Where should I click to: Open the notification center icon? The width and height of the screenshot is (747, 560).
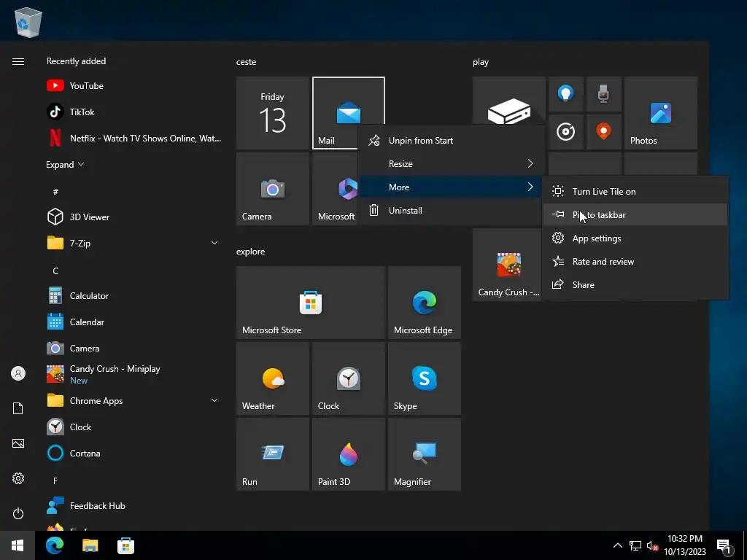(x=724, y=545)
